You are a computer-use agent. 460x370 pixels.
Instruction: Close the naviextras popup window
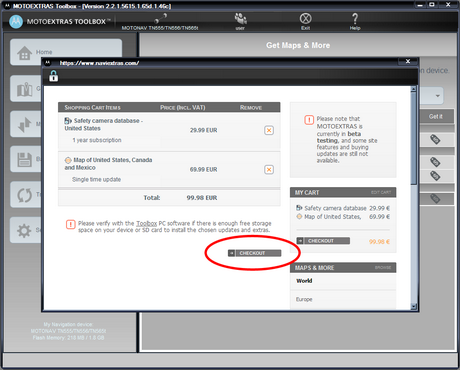tap(408, 61)
